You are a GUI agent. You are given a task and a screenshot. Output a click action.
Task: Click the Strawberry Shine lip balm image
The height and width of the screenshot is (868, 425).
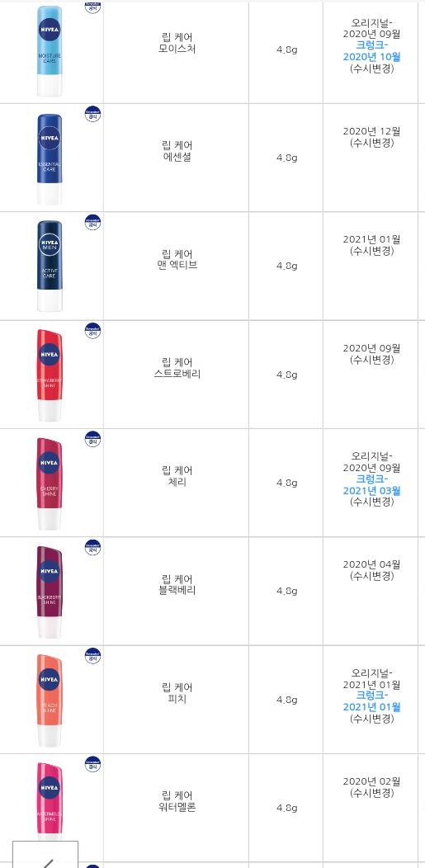point(50,375)
